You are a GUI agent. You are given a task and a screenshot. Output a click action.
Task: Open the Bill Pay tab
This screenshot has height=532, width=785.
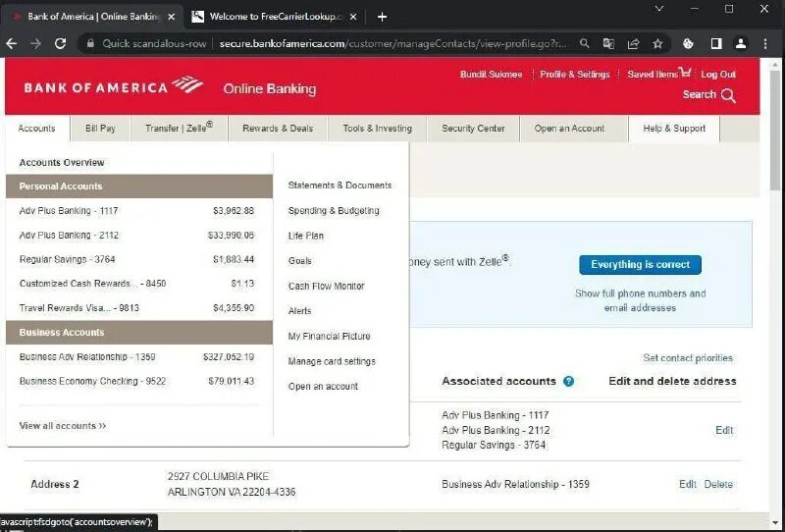click(x=100, y=129)
